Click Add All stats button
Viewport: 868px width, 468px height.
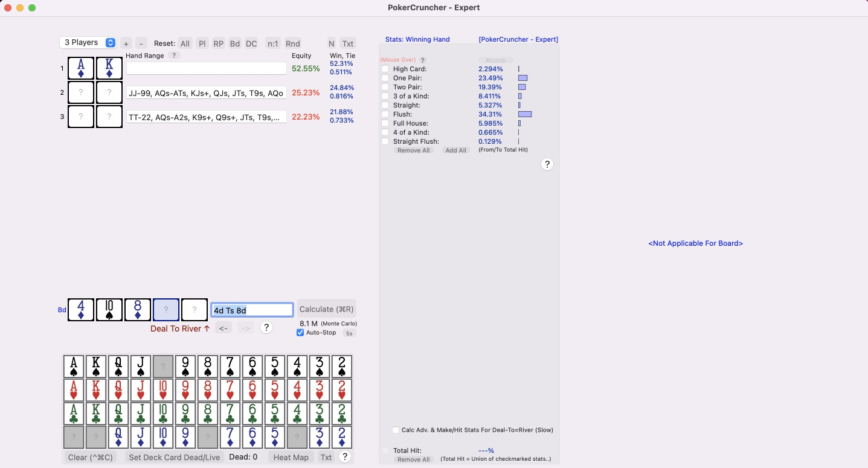coord(456,150)
